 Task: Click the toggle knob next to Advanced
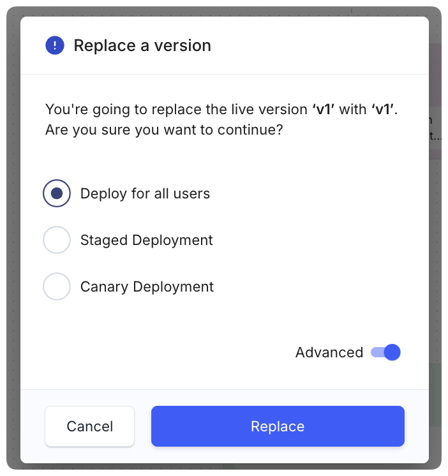point(392,352)
